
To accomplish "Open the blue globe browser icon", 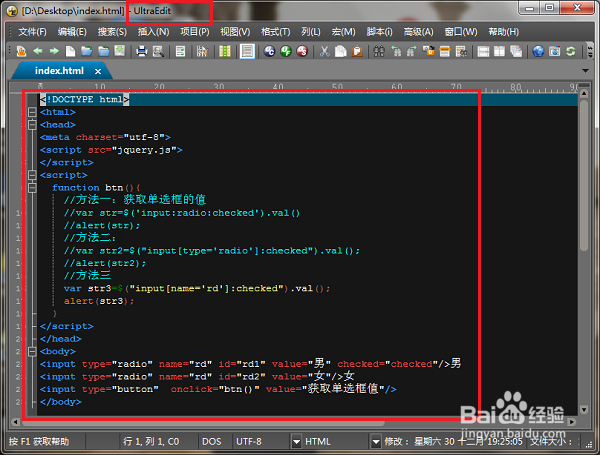I will pos(538,51).
